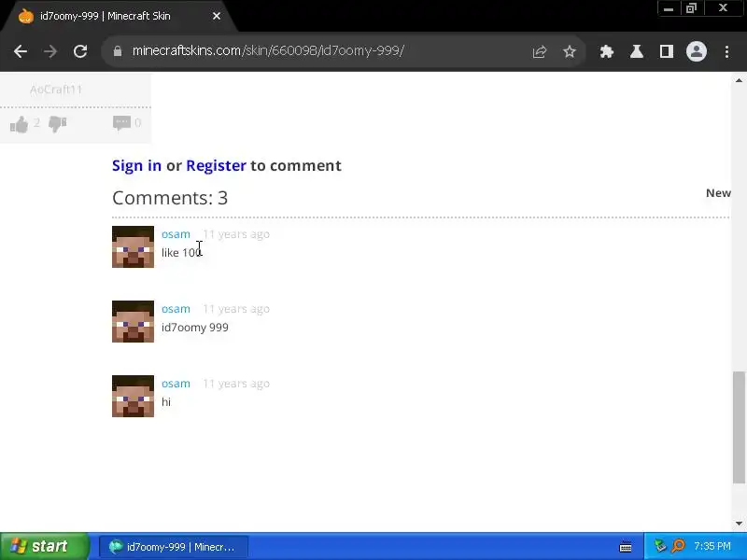Click the avatar beside the 'like 100' comment
747x560 pixels.
click(x=133, y=246)
